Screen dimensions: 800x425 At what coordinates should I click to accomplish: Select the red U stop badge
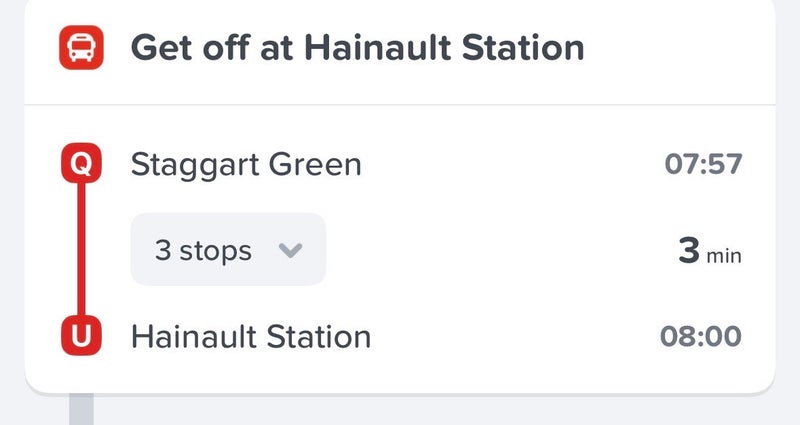(81, 336)
